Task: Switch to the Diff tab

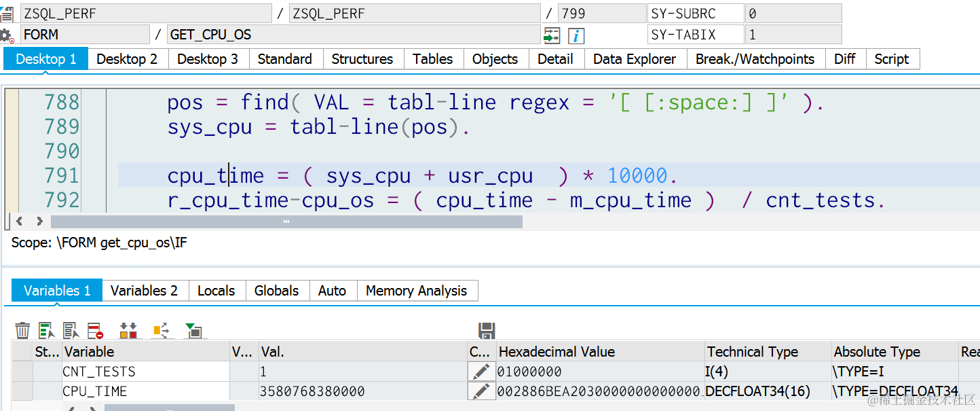Action: [x=845, y=59]
